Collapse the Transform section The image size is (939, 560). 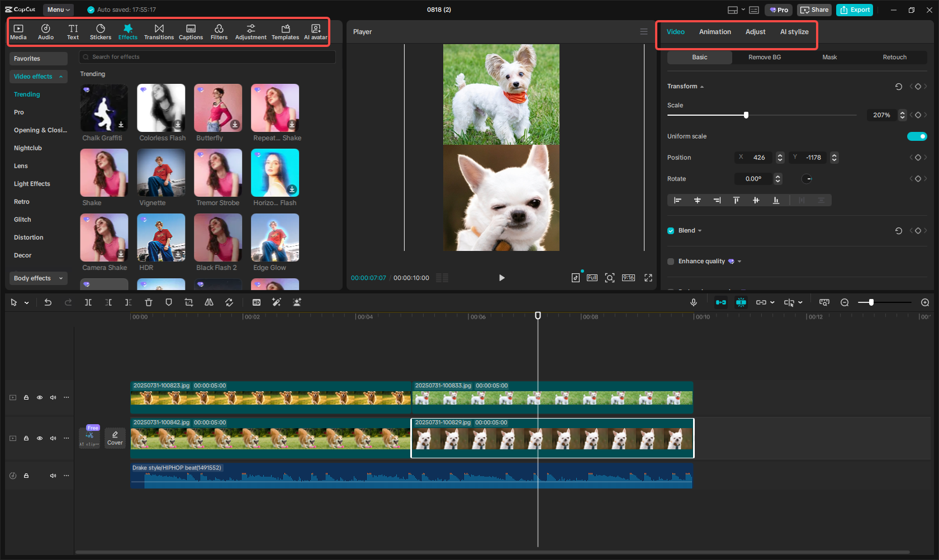click(x=701, y=86)
